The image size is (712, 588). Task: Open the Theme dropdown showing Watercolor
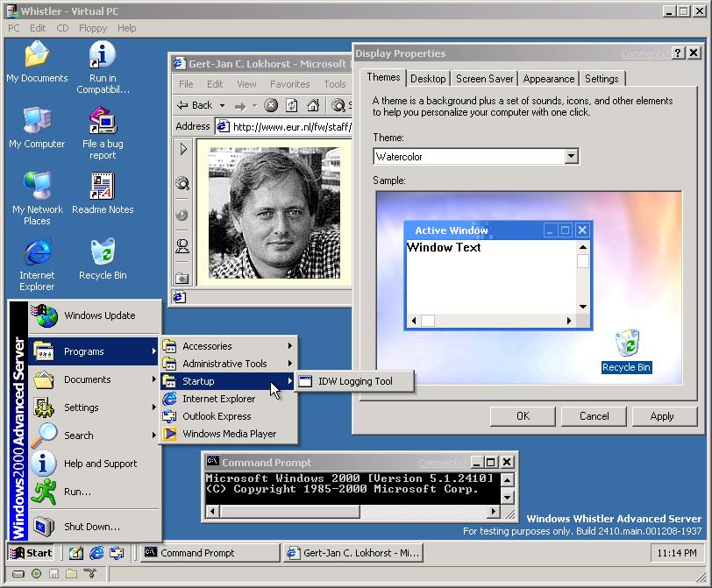(x=571, y=156)
